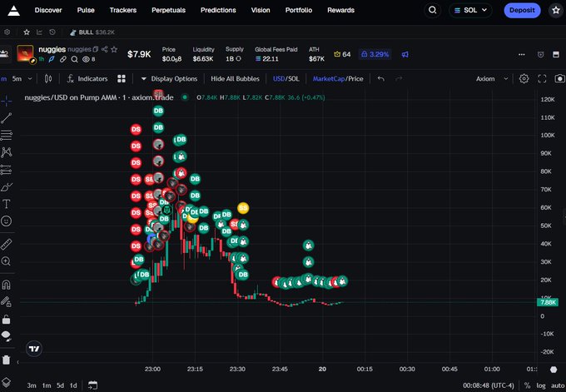Image resolution: width=566 pixels, height=392 pixels.
Task: Undo the last chart action
Action: (381, 79)
